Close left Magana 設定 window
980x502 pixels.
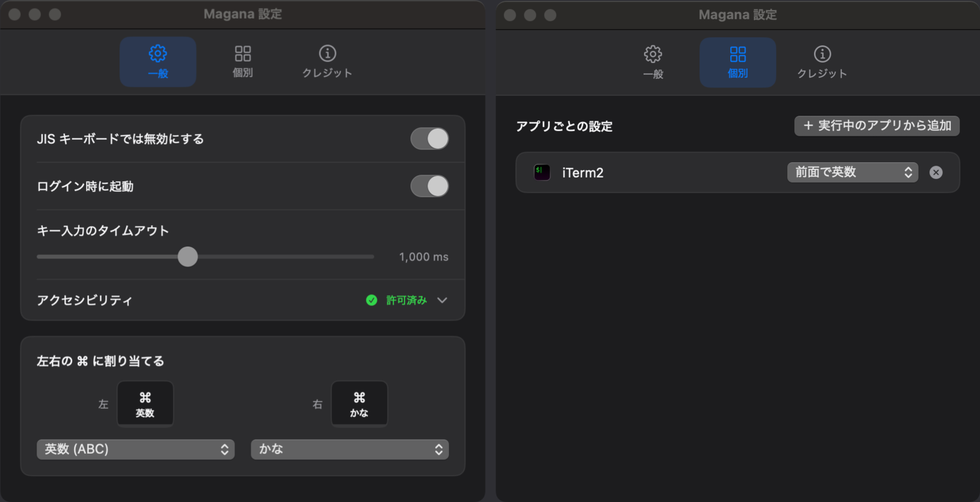coord(15,14)
